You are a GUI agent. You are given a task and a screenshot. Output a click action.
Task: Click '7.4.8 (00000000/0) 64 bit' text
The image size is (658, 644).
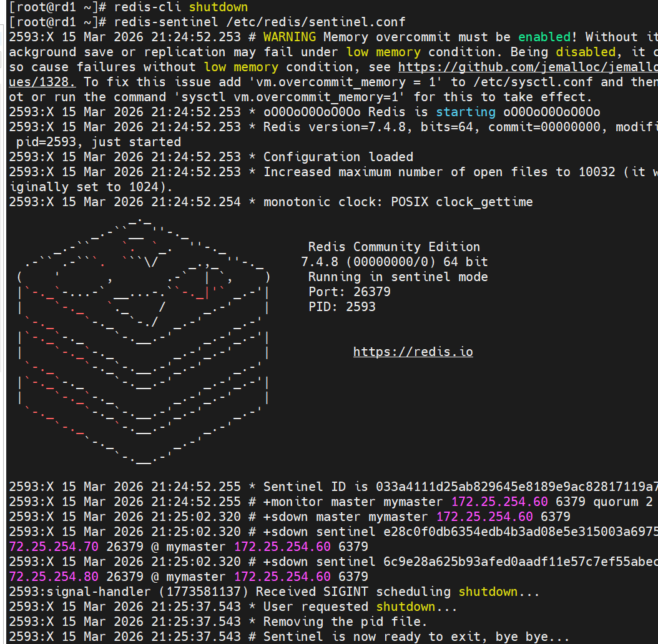point(395,262)
